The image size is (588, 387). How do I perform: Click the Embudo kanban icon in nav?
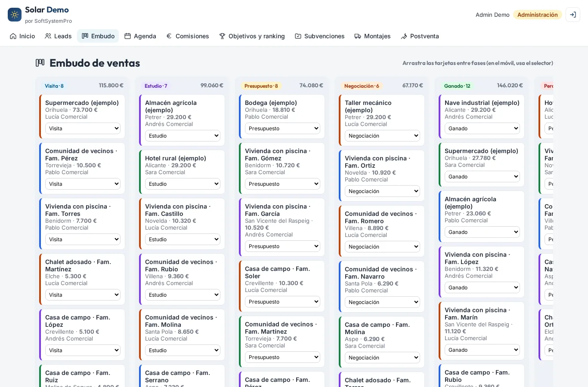coord(85,36)
